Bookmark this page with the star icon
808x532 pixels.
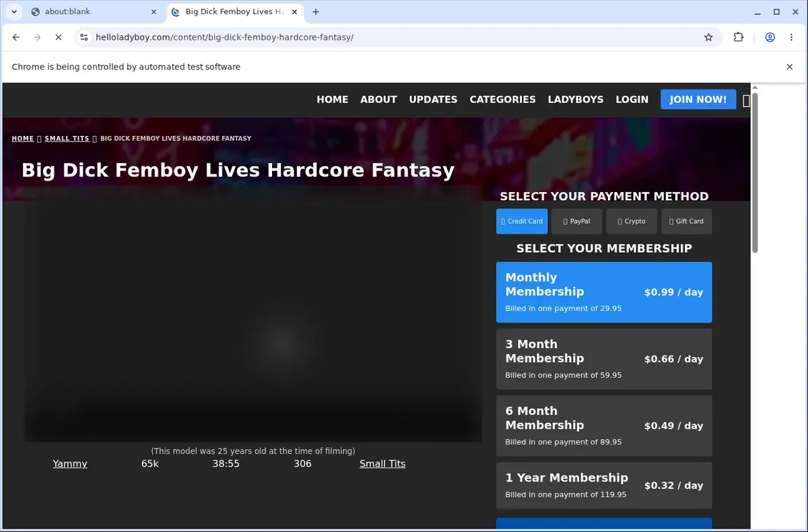pyautogui.click(x=708, y=38)
